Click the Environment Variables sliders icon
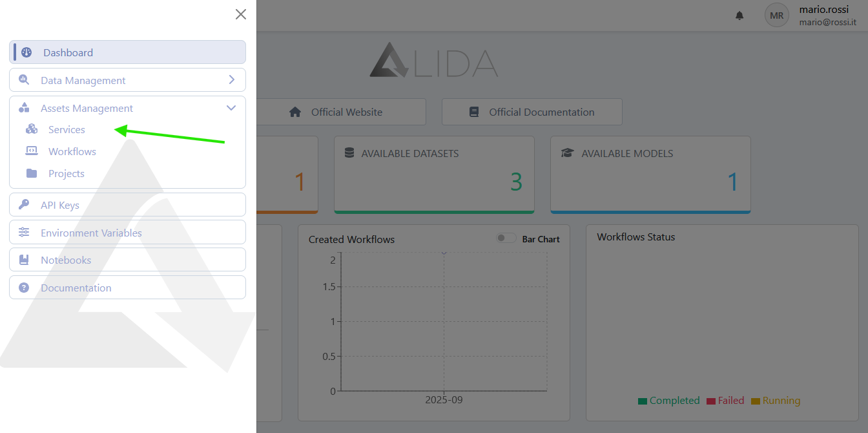 (24, 232)
